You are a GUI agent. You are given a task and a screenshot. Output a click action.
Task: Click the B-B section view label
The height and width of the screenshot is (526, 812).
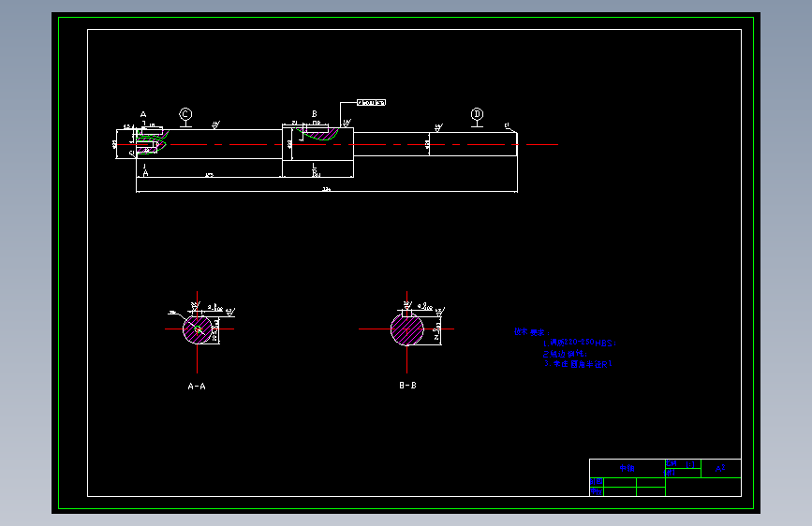click(x=407, y=386)
